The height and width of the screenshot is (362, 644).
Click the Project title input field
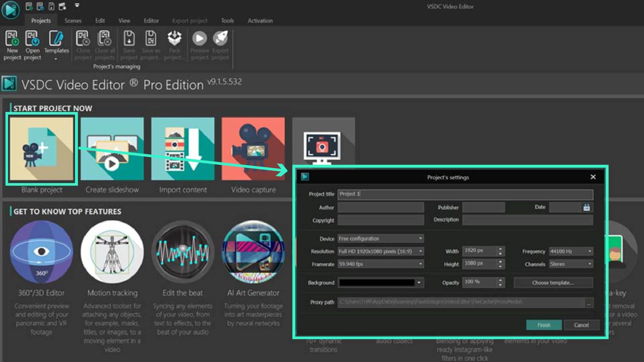pos(465,194)
